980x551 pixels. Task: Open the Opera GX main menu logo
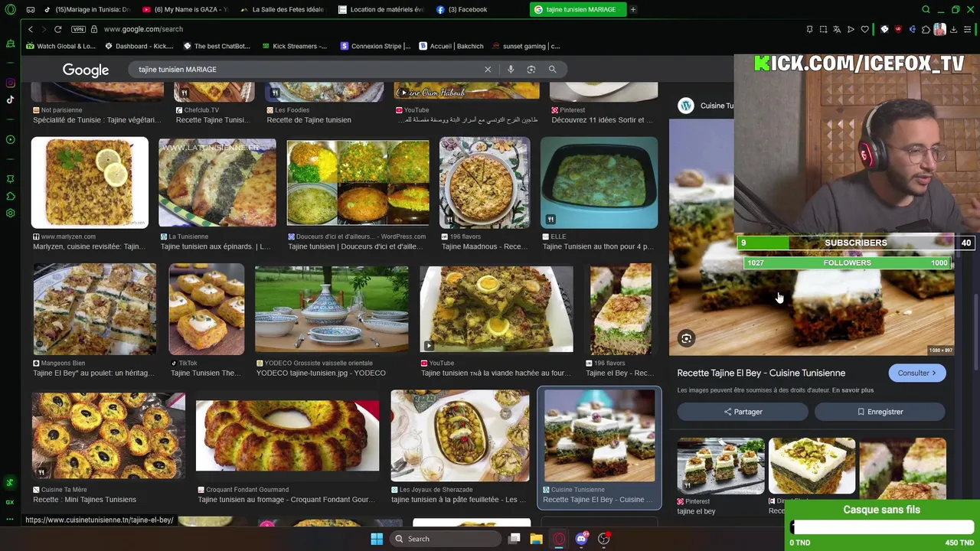point(10,9)
